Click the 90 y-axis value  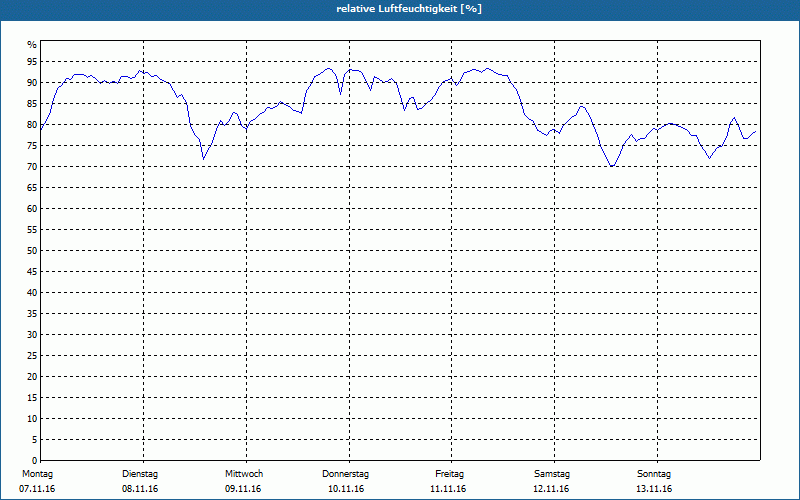32,83
